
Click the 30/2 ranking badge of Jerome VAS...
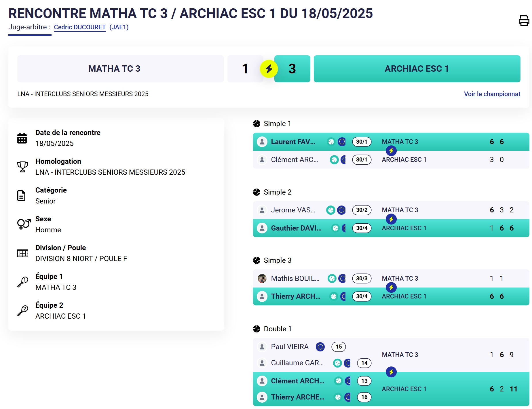click(362, 210)
